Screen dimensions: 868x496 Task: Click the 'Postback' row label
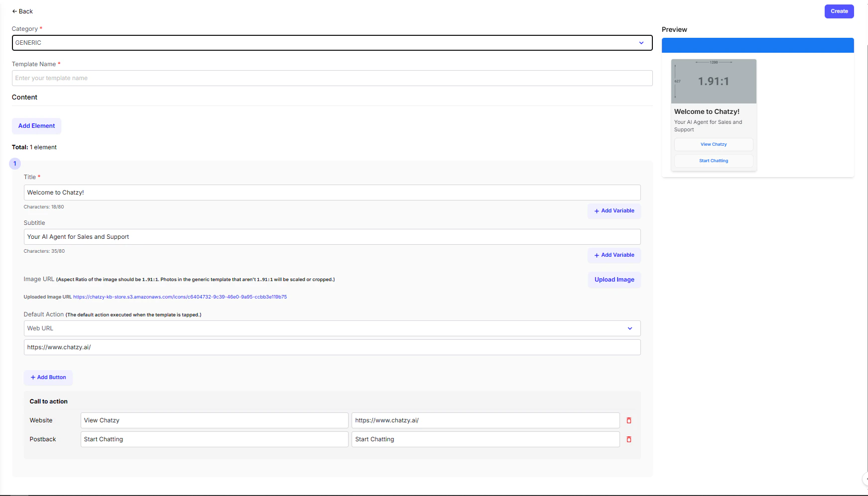pyautogui.click(x=43, y=439)
